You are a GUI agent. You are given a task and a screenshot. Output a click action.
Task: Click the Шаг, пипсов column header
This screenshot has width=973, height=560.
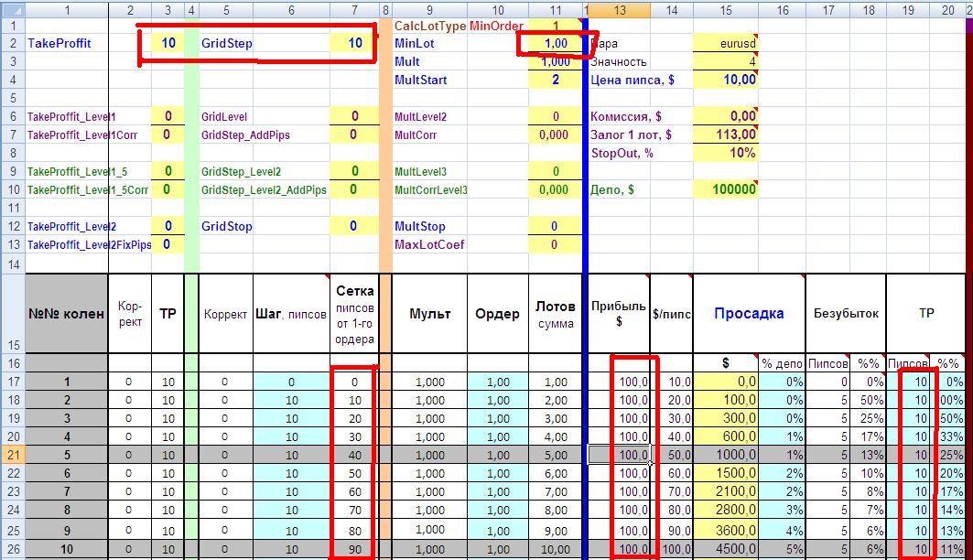(x=291, y=314)
